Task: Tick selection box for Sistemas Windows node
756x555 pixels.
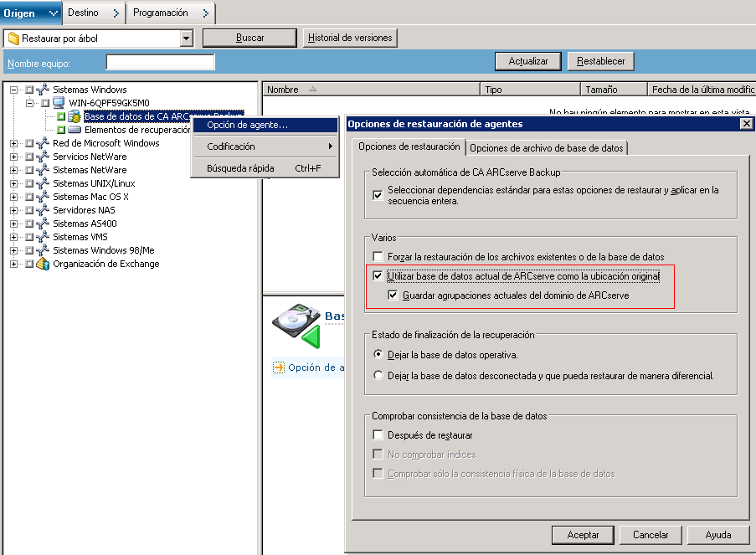Action: (x=29, y=90)
